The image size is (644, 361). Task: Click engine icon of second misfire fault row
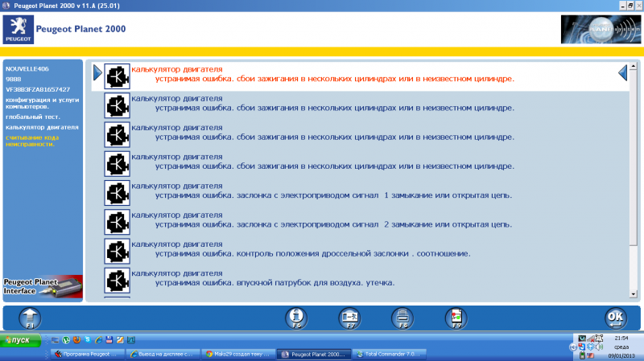pyautogui.click(x=117, y=105)
